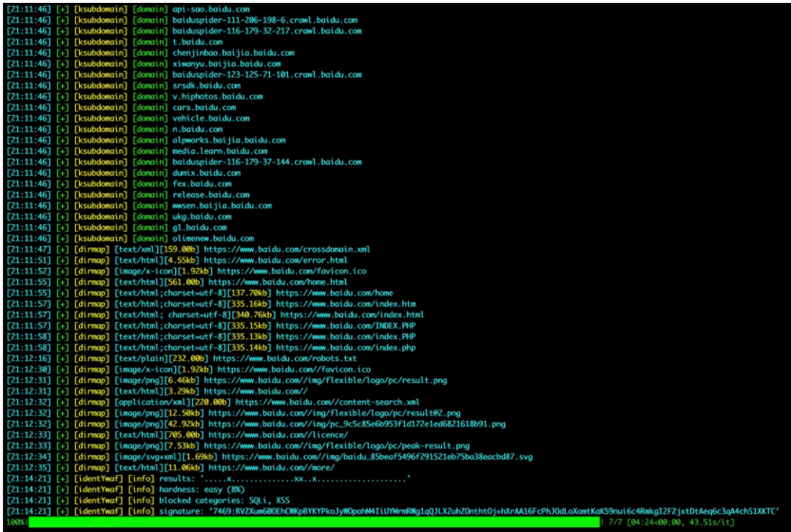
Task: Open the error.html URL
Action: (276, 260)
